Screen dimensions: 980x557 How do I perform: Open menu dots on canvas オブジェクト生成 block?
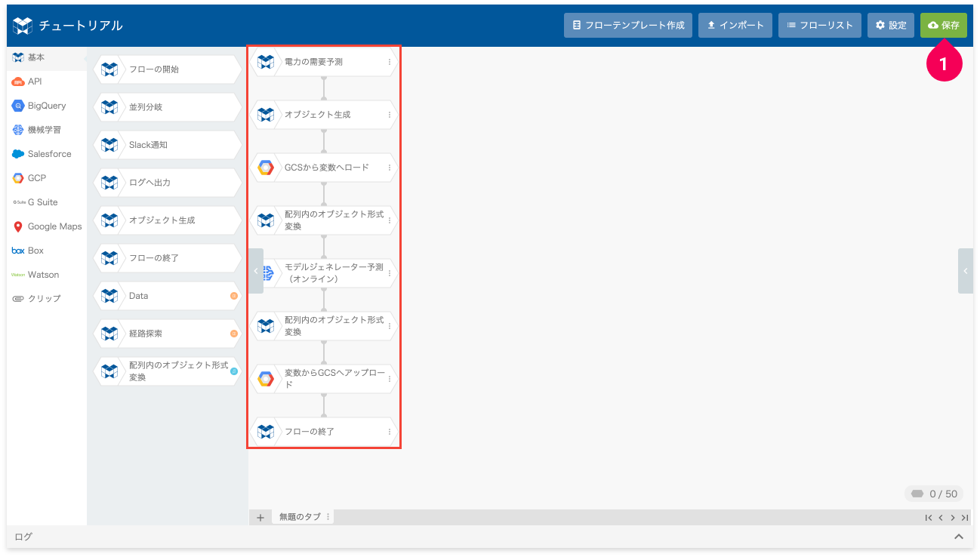point(390,115)
